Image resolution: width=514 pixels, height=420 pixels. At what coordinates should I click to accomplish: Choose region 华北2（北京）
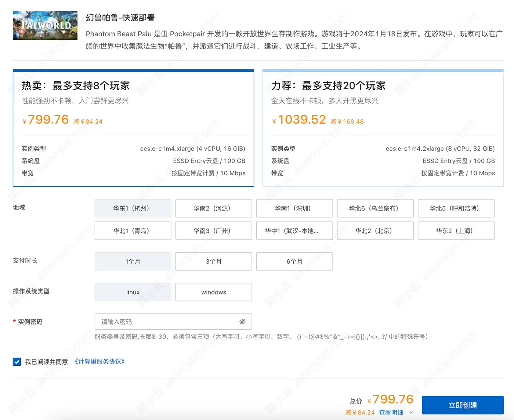(x=375, y=231)
